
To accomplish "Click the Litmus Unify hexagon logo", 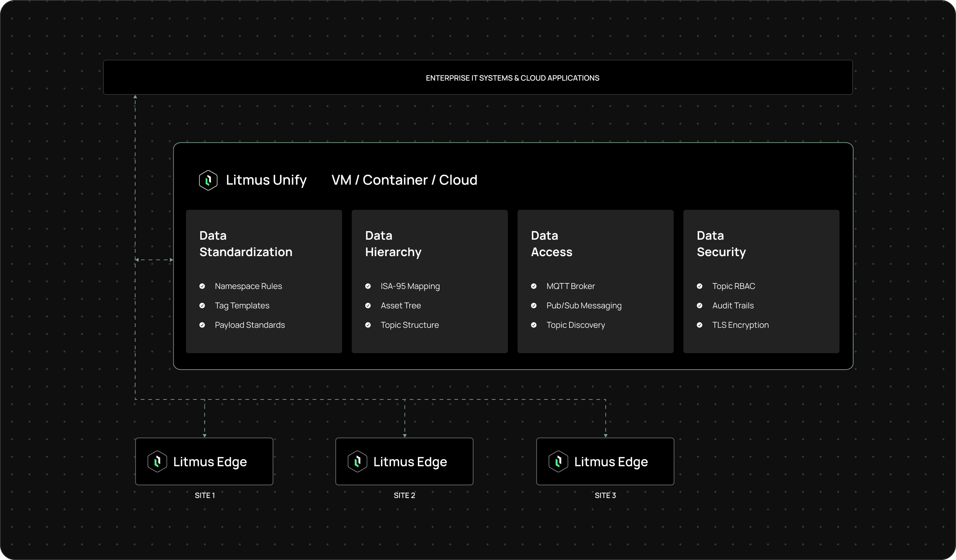I will tap(208, 180).
